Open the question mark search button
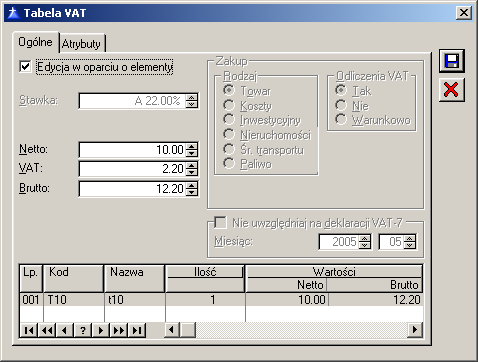The height and width of the screenshot is (362, 478). (x=83, y=330)
